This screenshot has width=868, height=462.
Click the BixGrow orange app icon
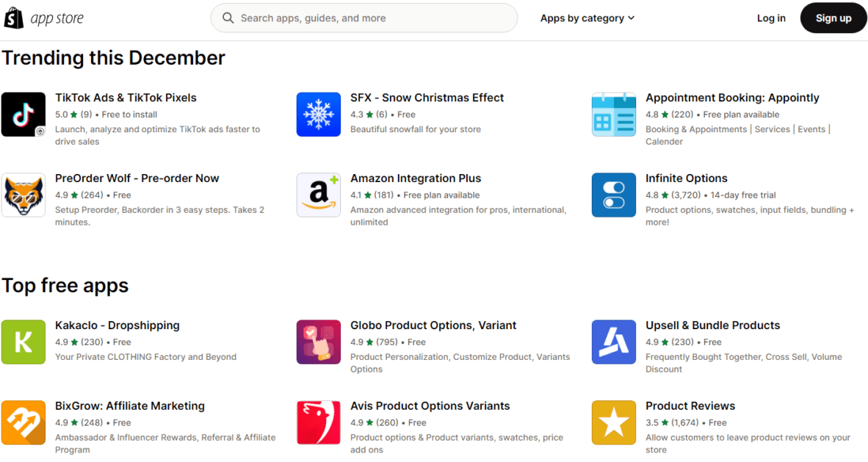click(x=23, y=423)
